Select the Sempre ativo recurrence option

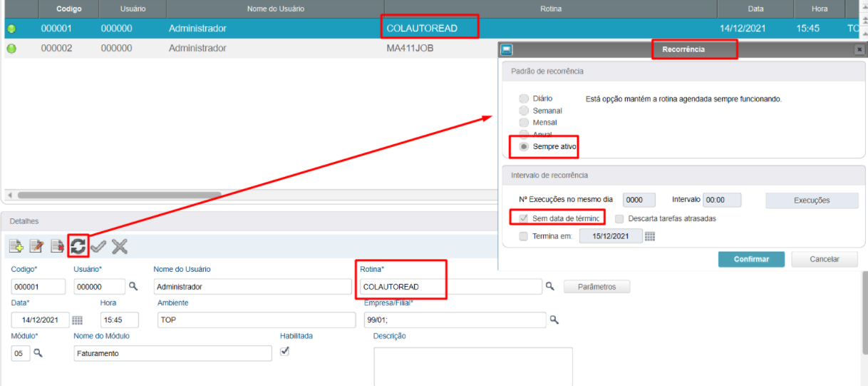524,146
